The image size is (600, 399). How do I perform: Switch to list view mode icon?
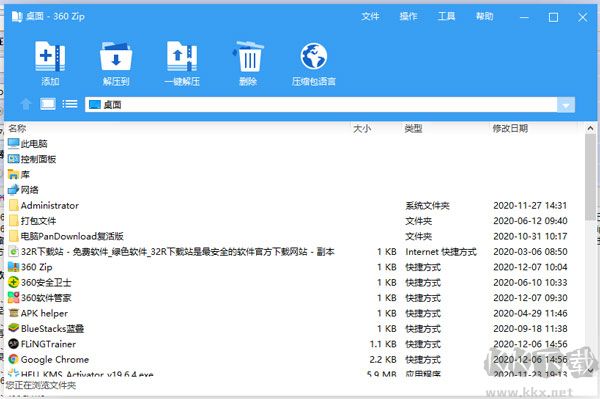pyautogui.click(x=70, y=104)
